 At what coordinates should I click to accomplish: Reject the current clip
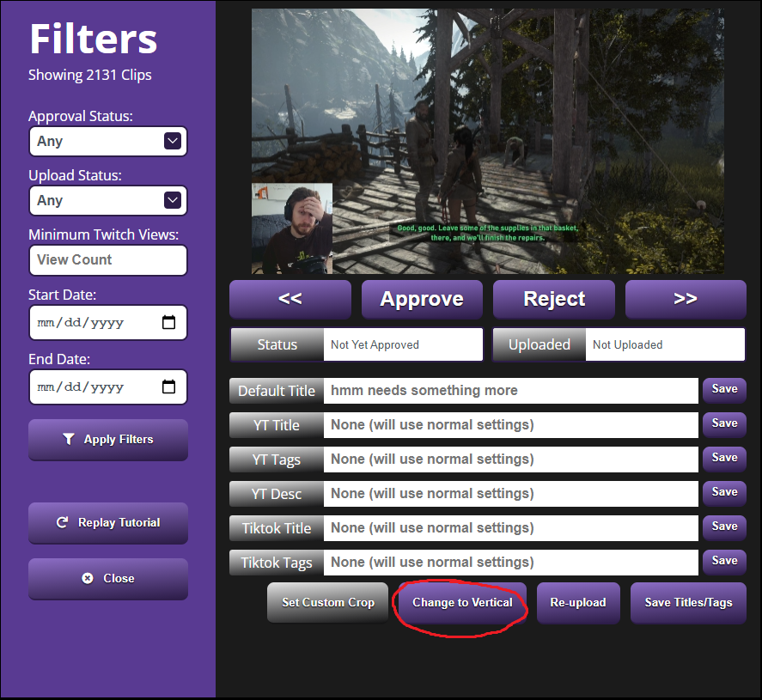coord(554,299)
